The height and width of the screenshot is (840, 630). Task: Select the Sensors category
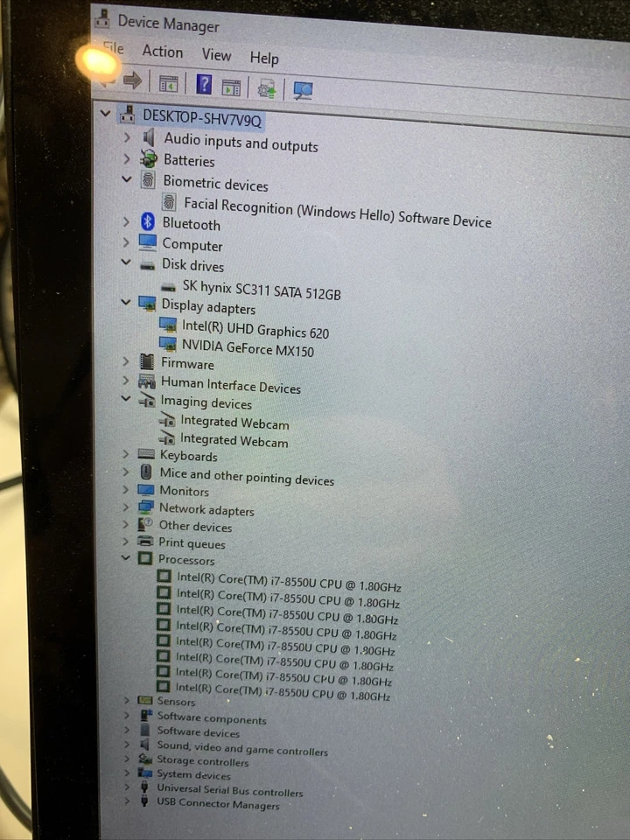pyautogui.click(x=176, y=701)
